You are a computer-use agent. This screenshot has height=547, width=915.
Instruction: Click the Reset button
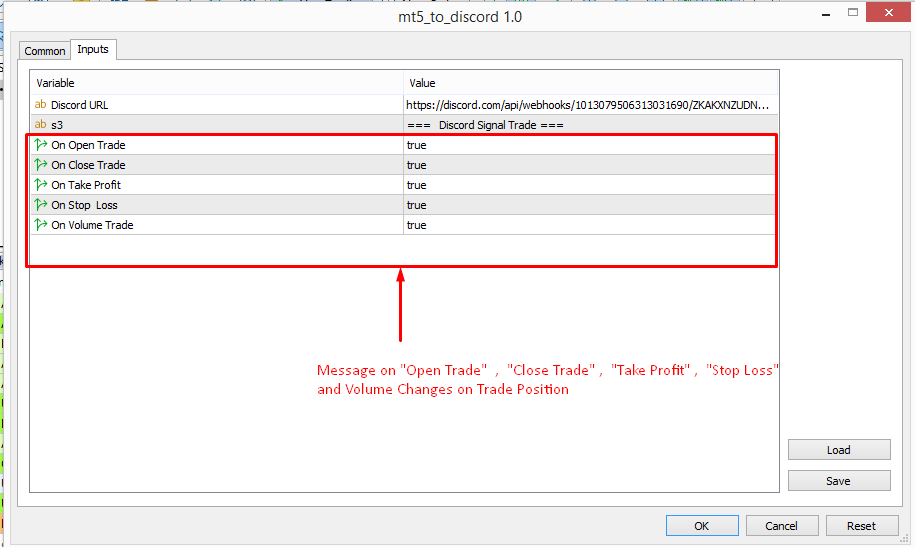click(x=862, y=525)
